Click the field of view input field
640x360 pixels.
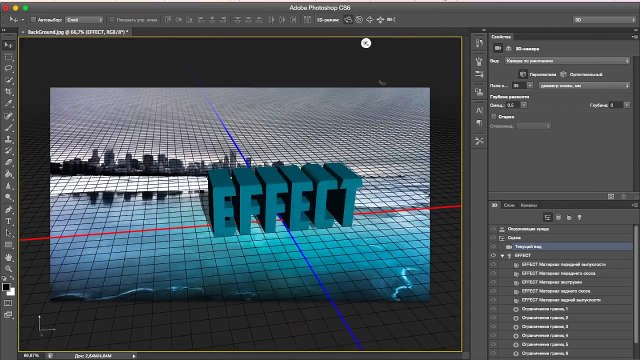519,86
